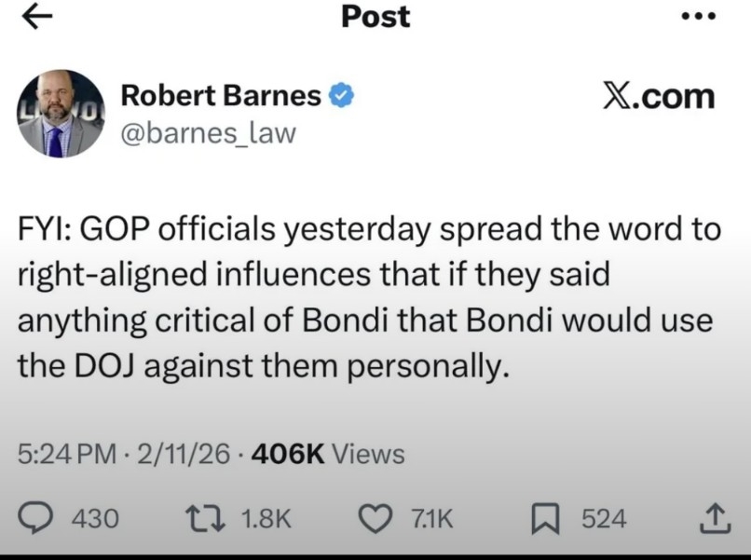Click the 1.8K reposts count
751x560 pixels.
click(x=266, y=518)
